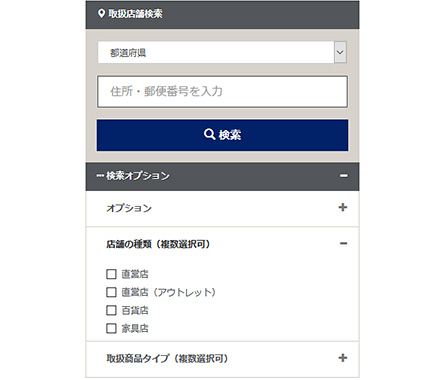Open 取扱商品タイプ（複数選択可） section
Image resolution: width=445 pixels, height=380 pixels.
point(222,359)
